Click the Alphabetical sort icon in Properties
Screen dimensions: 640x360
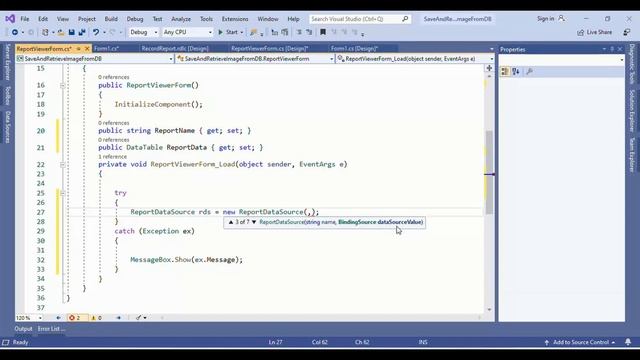[516, 71]
